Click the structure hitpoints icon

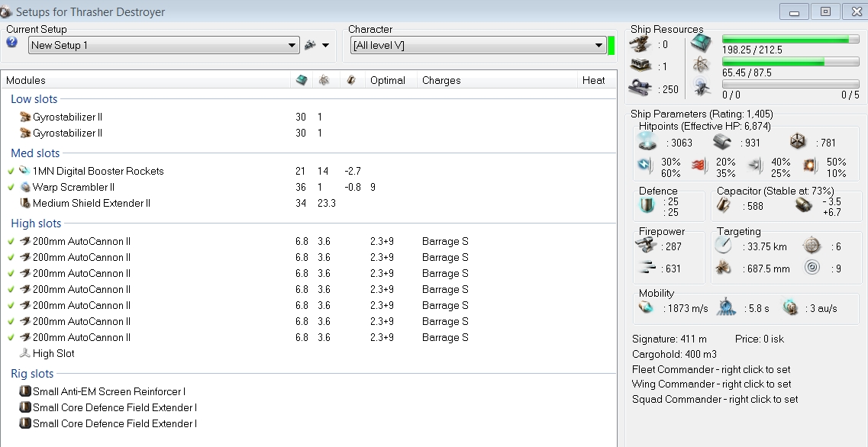[x=798, y=142]
